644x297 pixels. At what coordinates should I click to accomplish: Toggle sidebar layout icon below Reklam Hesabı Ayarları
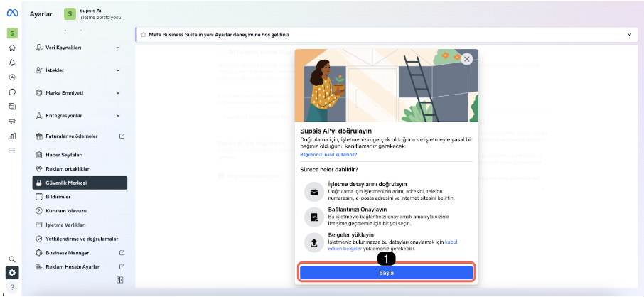coord(120,280)
